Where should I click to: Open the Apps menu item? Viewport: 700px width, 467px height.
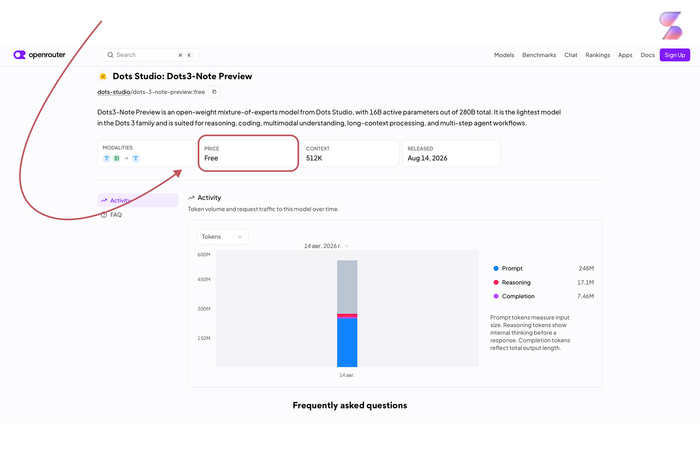coord(625,55)
